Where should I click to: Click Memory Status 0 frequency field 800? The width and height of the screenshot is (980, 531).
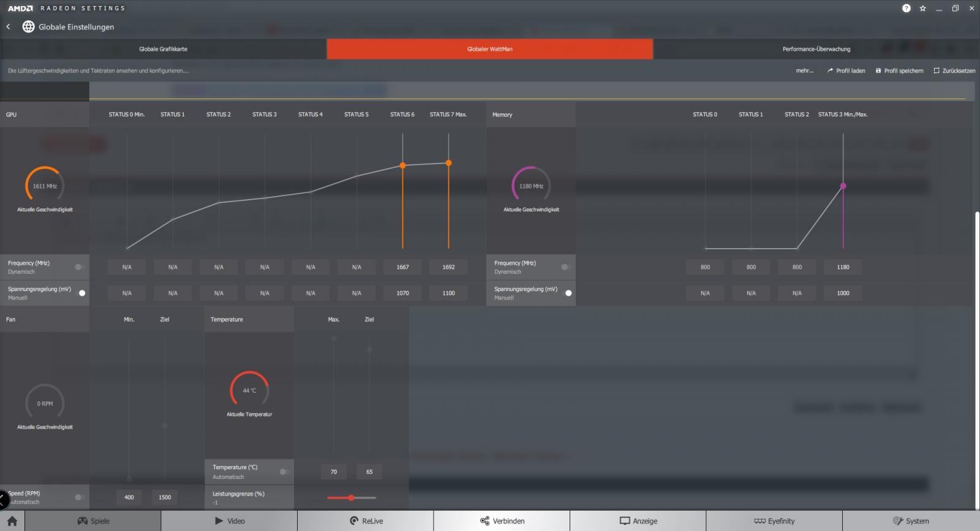tap(705, 267)
